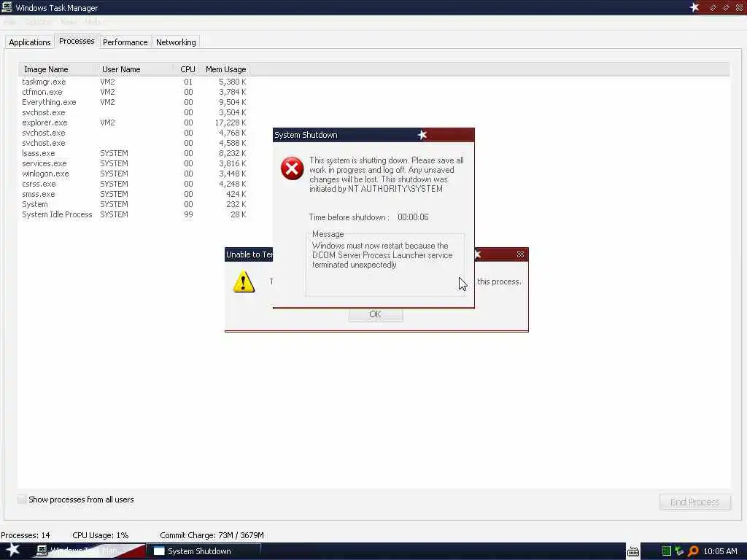Click the Task Manager title bar icon
This screenshot has width=747, height=560.
tap(7, 7)
